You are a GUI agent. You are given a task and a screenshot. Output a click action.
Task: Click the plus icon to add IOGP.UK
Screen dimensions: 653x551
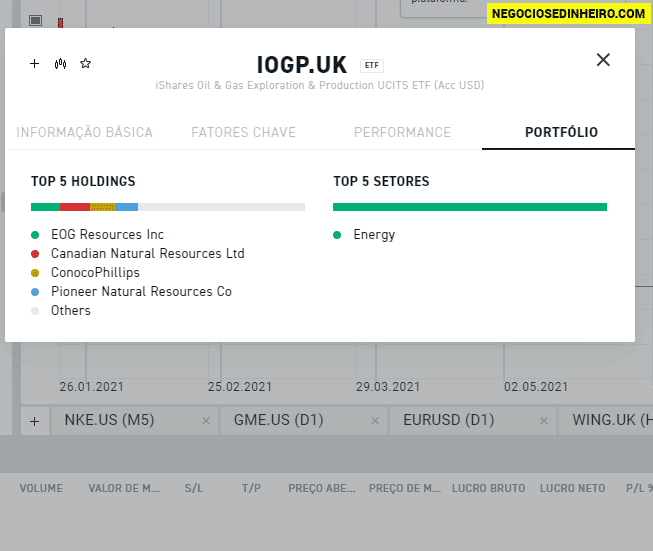[35, 64]
